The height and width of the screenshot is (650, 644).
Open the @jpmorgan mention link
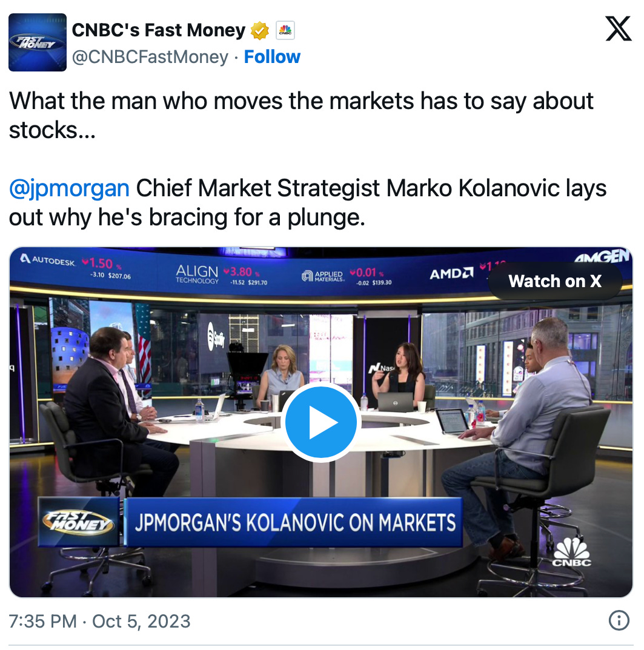[69, 188]
